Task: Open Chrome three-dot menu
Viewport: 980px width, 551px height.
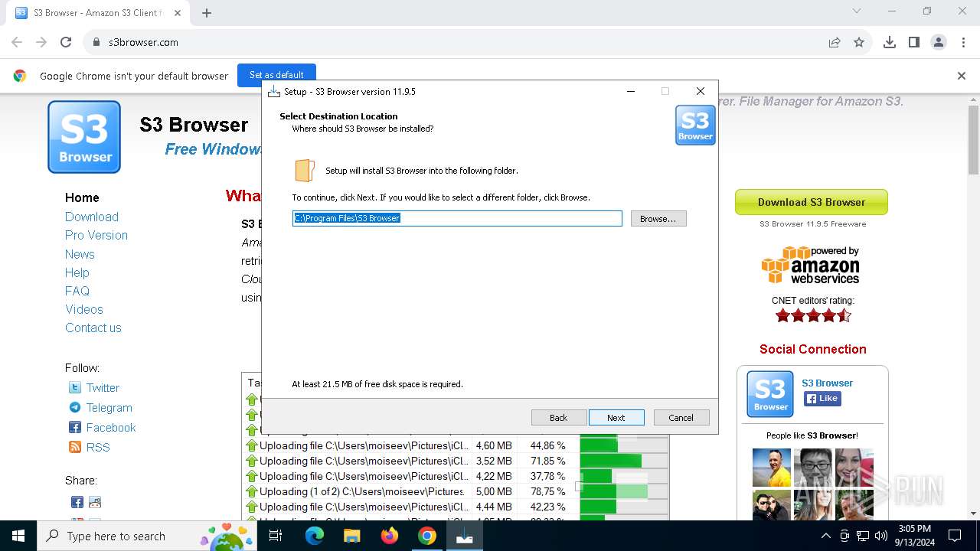Action: [x=963, y=42]
